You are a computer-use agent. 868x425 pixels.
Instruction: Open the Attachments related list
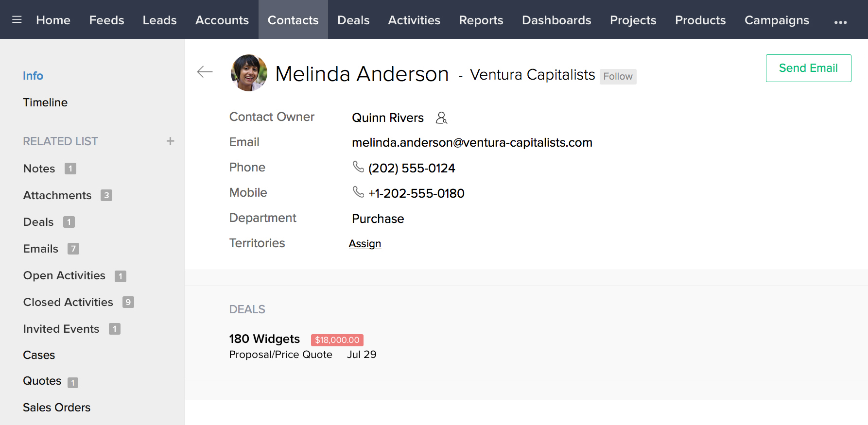[x=57, y=195]
